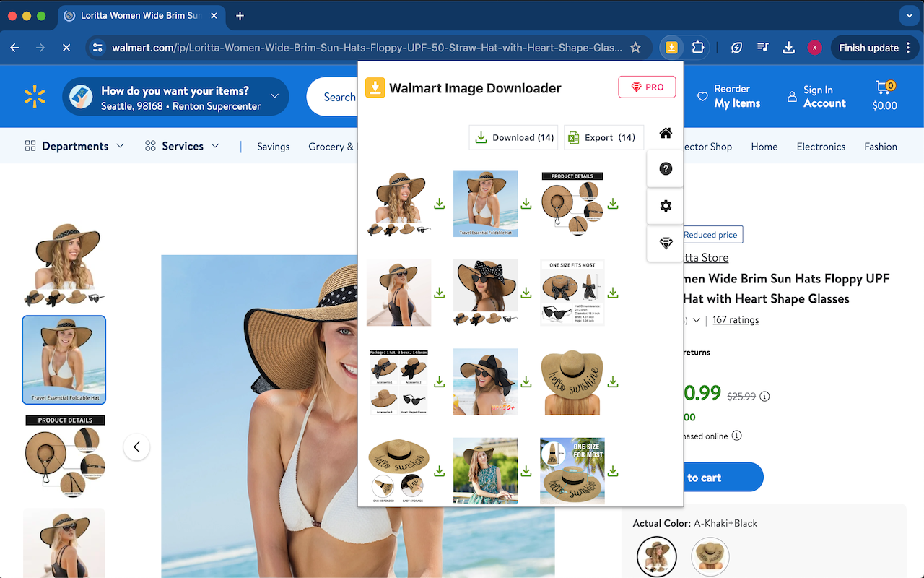Go back to the previous page
The image size is (924, 578).
[x=15, y=48]
